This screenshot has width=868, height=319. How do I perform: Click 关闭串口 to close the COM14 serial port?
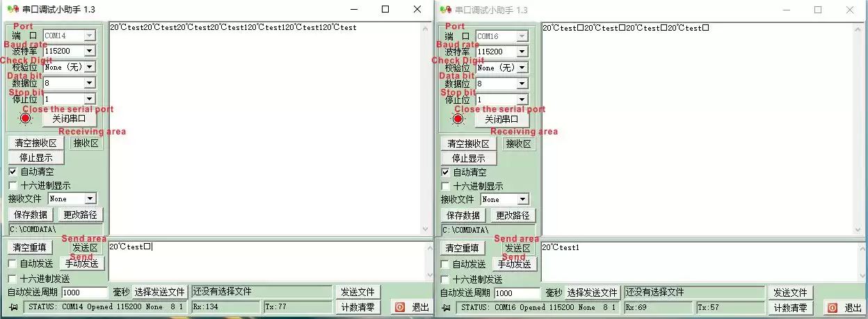(69, 118)
